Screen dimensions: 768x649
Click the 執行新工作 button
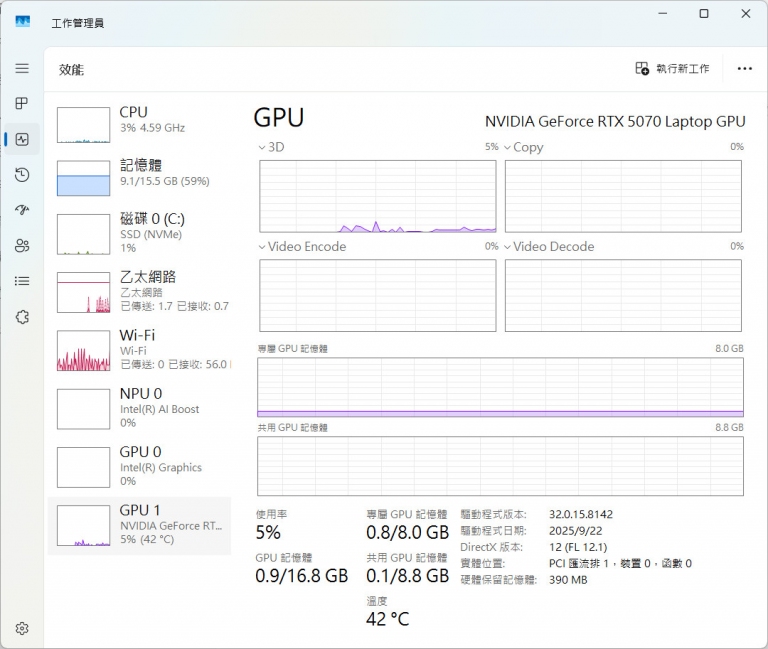coord(672,68)
